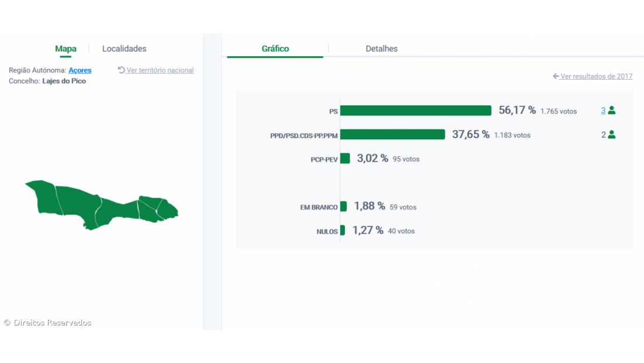Click the PS mandates number 3 link
This screenshot has width=644, height=363.
(x=603, y=110)
